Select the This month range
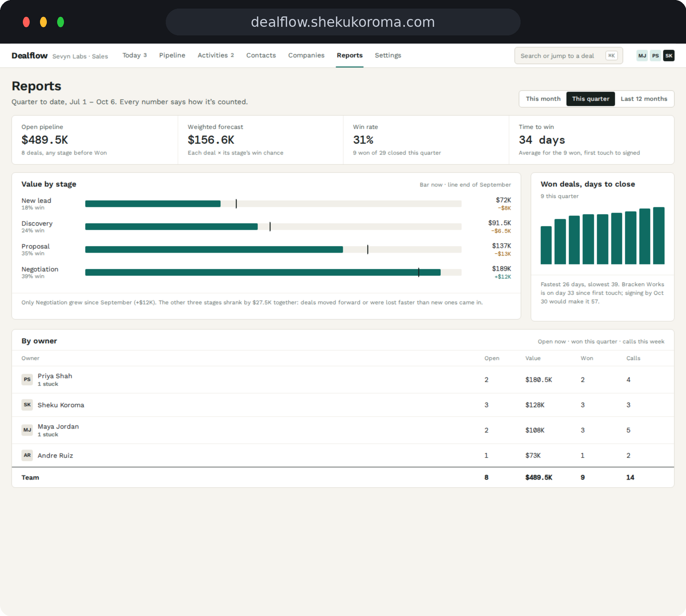This screenshot has width=686, height=616. pos(543,99)
